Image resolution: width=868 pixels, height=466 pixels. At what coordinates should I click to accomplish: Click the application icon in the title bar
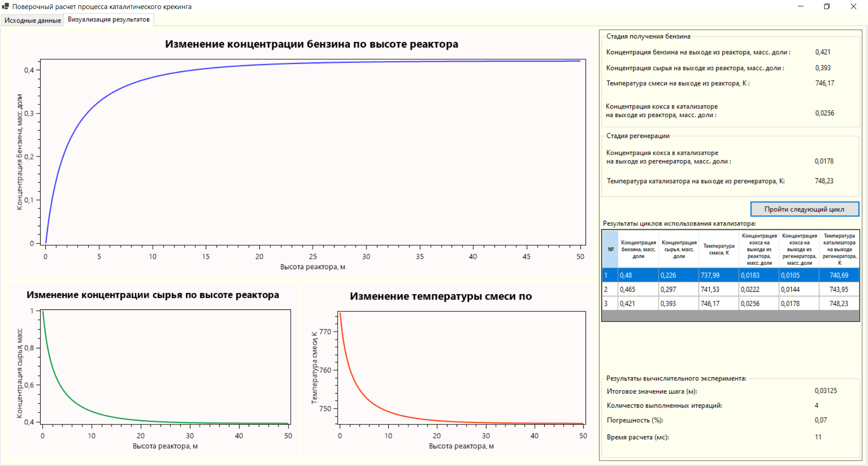click(x=6, y=6)
